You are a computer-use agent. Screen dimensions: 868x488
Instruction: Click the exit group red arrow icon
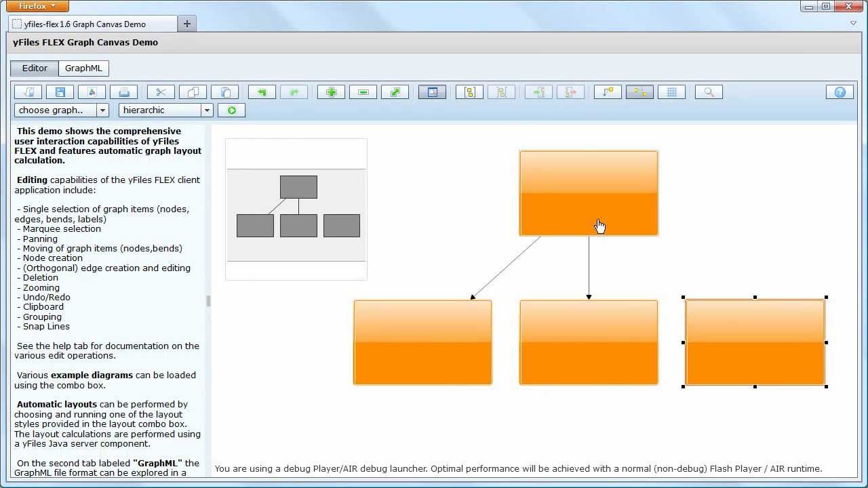(x=570, y=92)
